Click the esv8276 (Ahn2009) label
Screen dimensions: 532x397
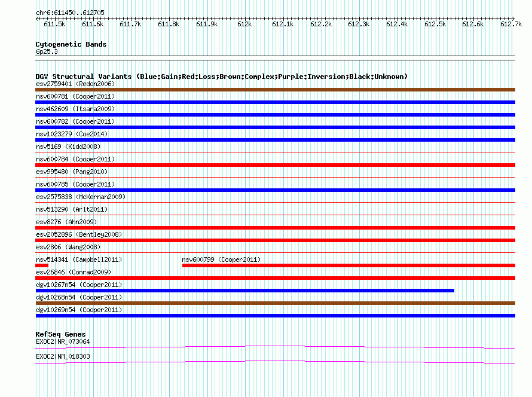point(66,222)
